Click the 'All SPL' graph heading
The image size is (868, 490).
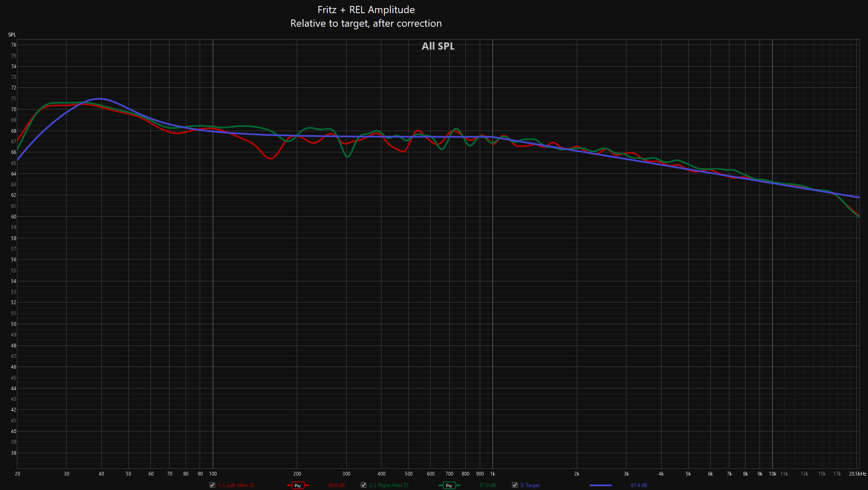point(438,46)
